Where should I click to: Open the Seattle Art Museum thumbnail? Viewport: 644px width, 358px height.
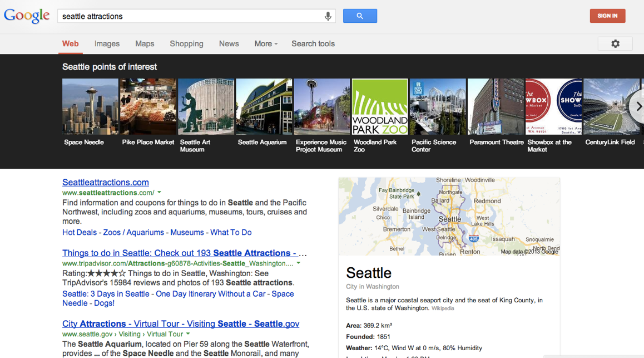(206, 106)
